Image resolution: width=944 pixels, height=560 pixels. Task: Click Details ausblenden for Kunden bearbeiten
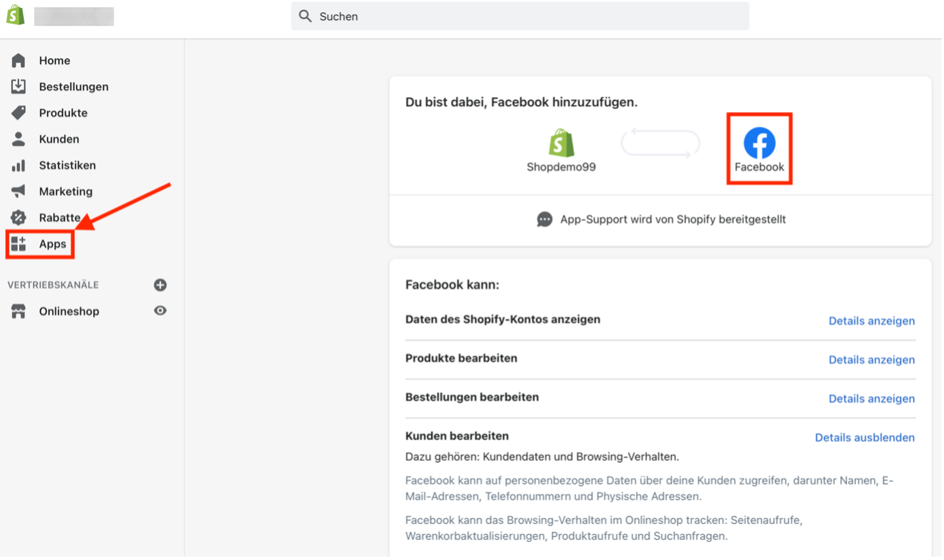865,438
